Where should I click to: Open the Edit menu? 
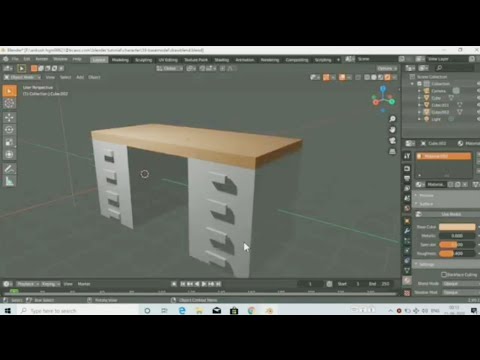(27, 59)
